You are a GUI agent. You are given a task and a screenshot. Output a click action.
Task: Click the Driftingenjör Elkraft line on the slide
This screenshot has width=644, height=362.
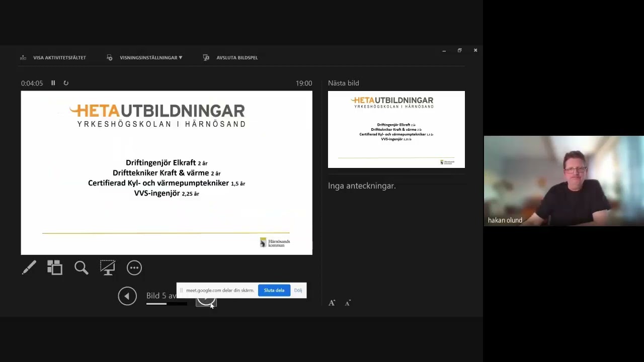click(167, 163)
